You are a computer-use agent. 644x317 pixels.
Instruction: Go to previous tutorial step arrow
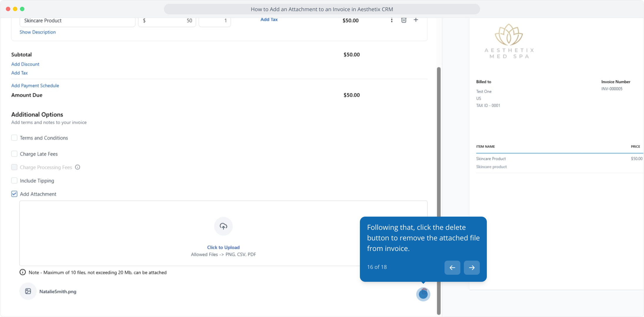click(x=452, y=268)
